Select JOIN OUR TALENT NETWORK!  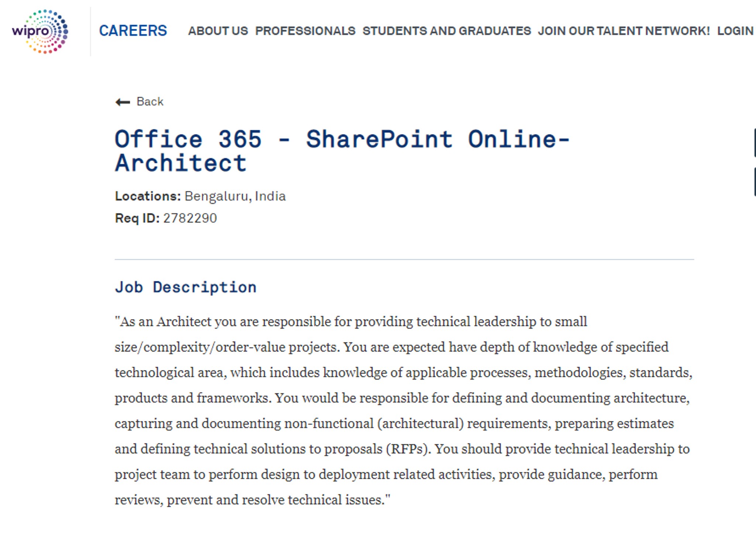tap(624, 31)
